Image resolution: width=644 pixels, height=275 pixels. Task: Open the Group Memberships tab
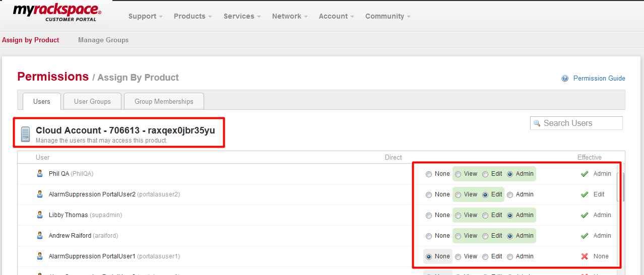(164, 101)
